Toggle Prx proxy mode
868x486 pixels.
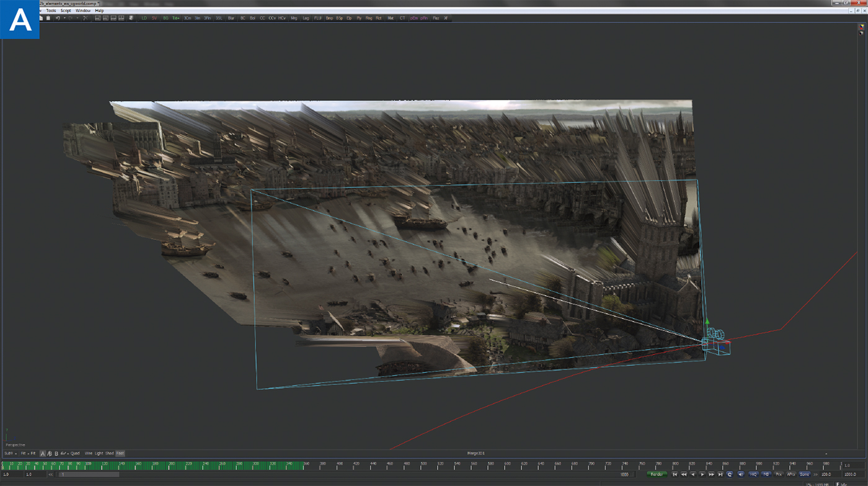coord(779,474)
